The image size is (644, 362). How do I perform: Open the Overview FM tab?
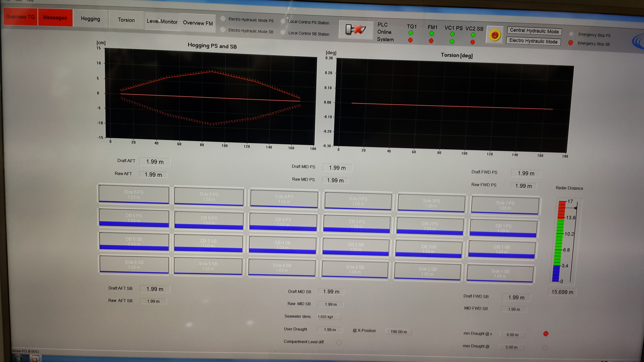pos(198,23)
